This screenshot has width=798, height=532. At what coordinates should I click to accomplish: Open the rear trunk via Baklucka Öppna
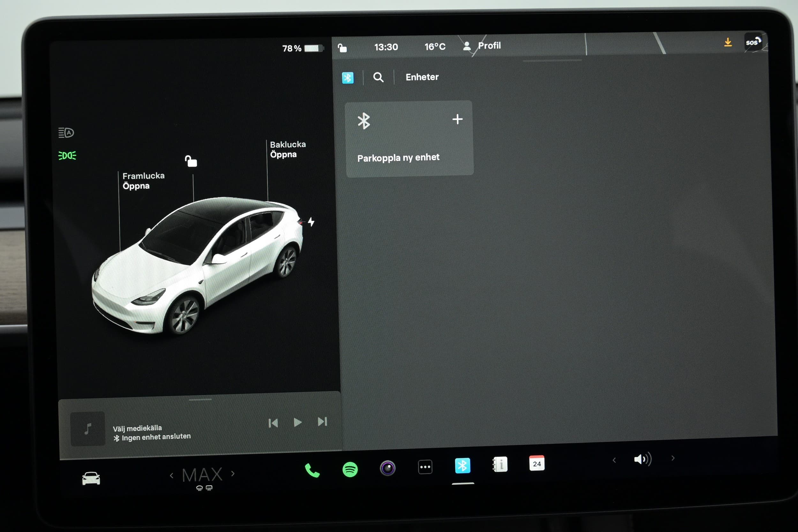pyautogui.click(x=288, y=149)
